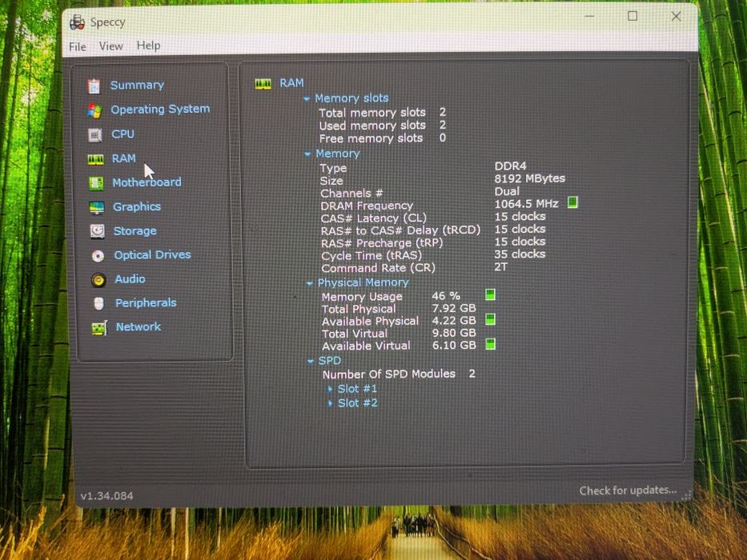The width and height of the screenshot is (747, 560).
Task: Expand Slot #2 details
Action: click(x=330, y=404)
